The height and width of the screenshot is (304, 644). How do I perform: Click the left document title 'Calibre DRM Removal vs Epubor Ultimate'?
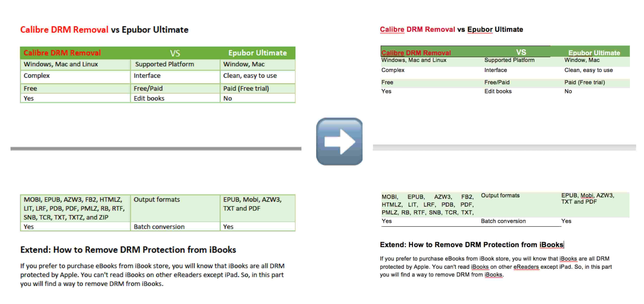point(104,29)
